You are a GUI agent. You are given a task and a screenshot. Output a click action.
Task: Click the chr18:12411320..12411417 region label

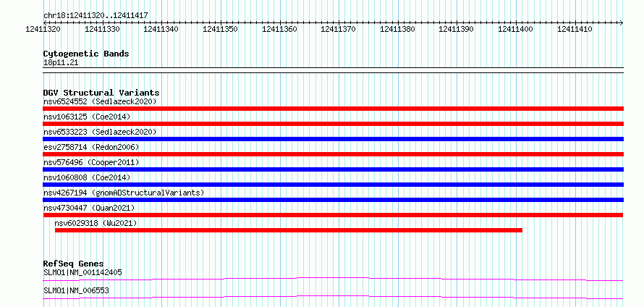(x=96, y=16)
